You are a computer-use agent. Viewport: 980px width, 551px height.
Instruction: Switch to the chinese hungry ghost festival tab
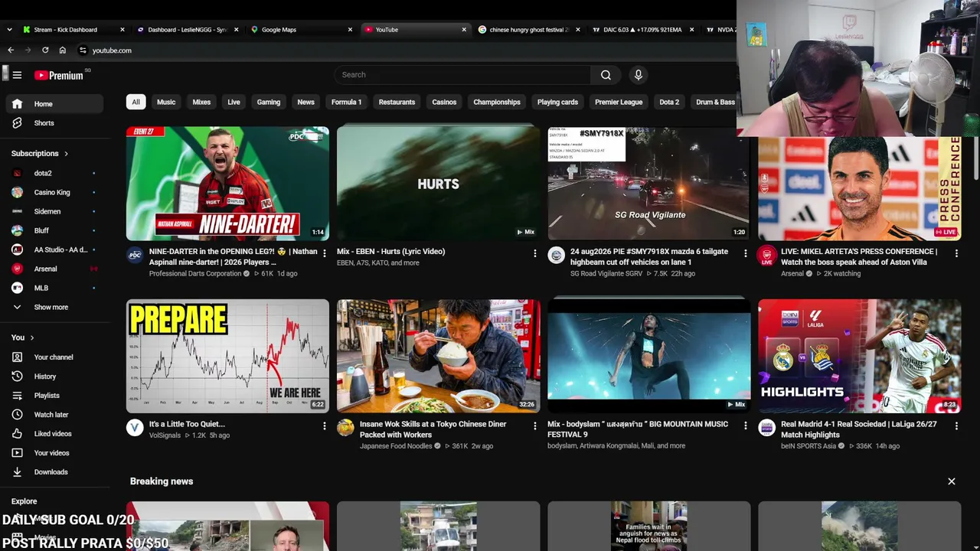click(x=528, y=30)
